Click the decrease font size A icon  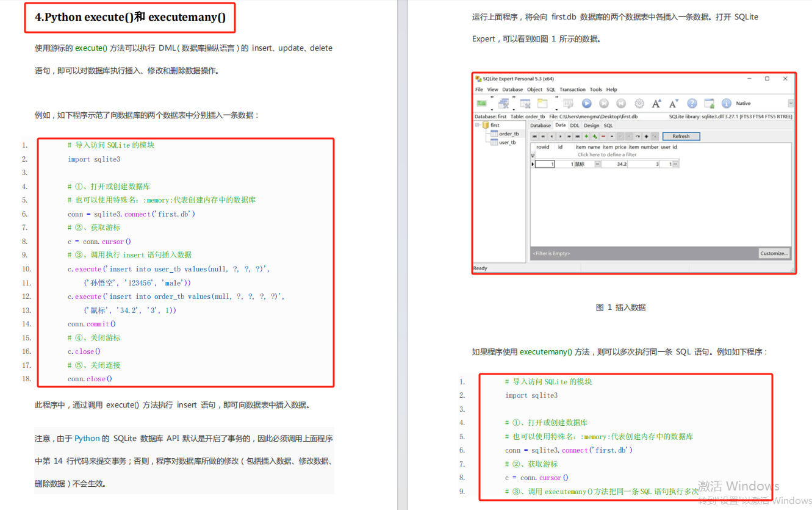[x=673, y=103]
